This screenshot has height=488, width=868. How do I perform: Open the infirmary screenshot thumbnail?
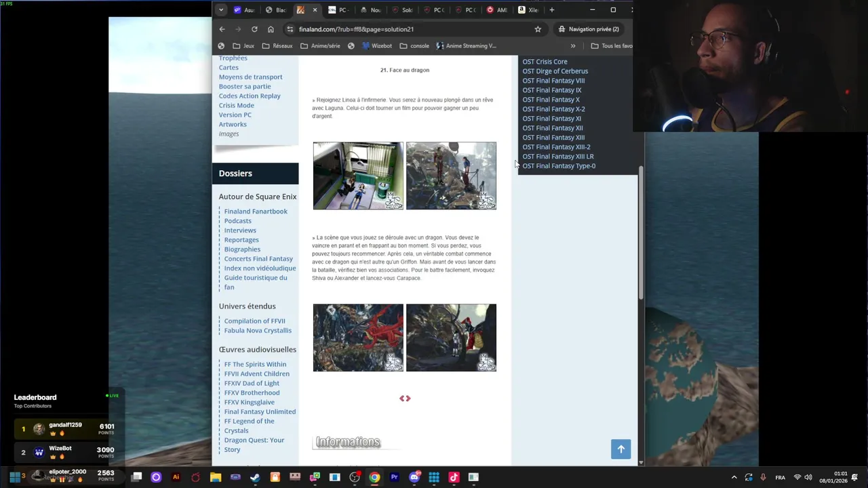(358, 176)
